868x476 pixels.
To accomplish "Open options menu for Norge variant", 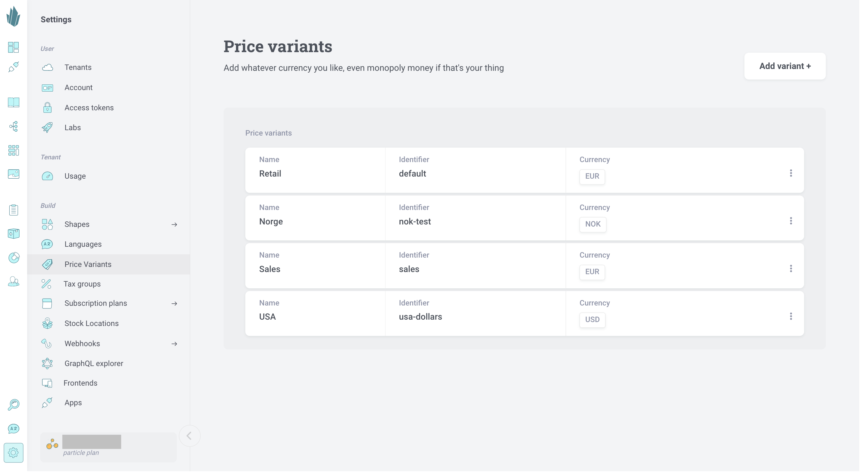I will (x=791, y=221).
